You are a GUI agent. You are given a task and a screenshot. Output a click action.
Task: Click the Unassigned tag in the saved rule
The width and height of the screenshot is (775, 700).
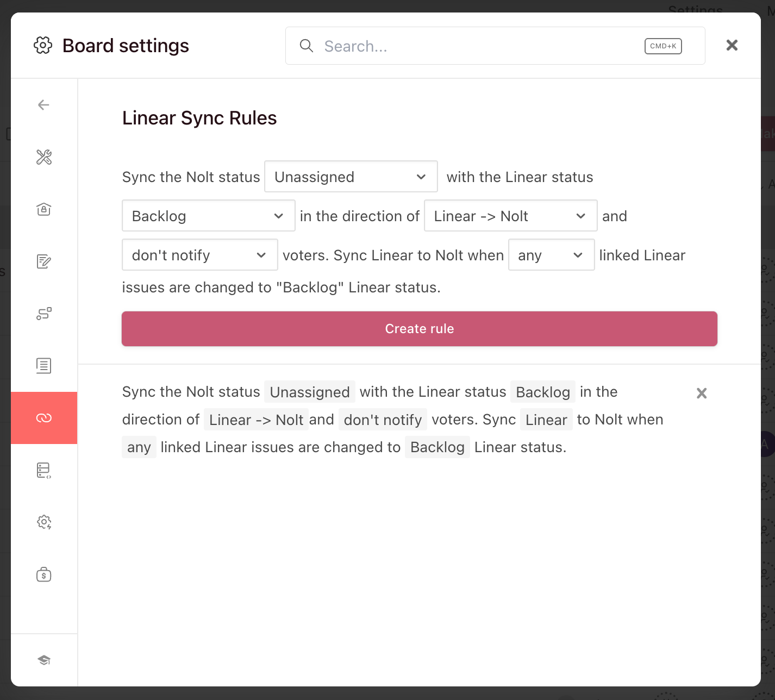click(310, 392)
